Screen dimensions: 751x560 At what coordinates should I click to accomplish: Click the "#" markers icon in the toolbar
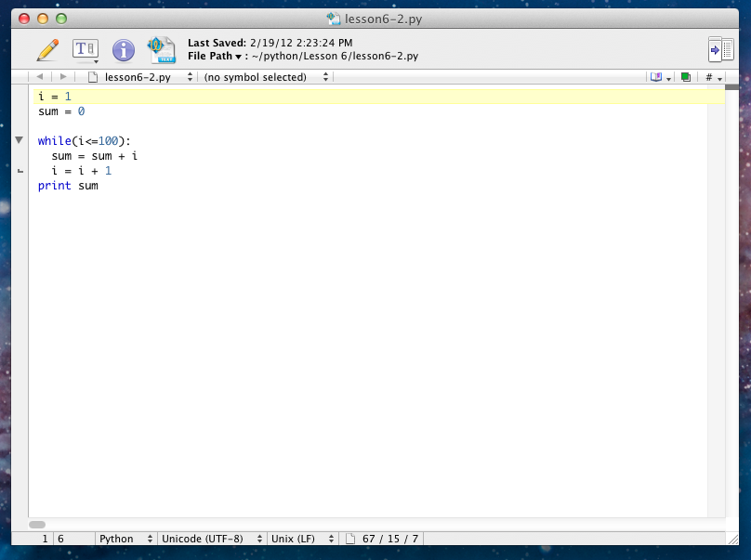pyautogui.click(x=711, y=77)
